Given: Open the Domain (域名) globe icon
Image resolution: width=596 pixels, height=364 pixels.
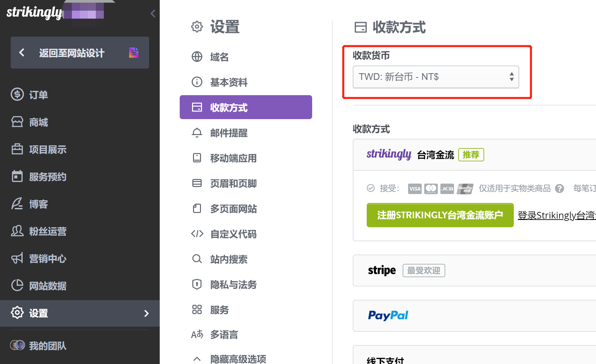Looking at the screenshot, I should [x=197, y=57].
